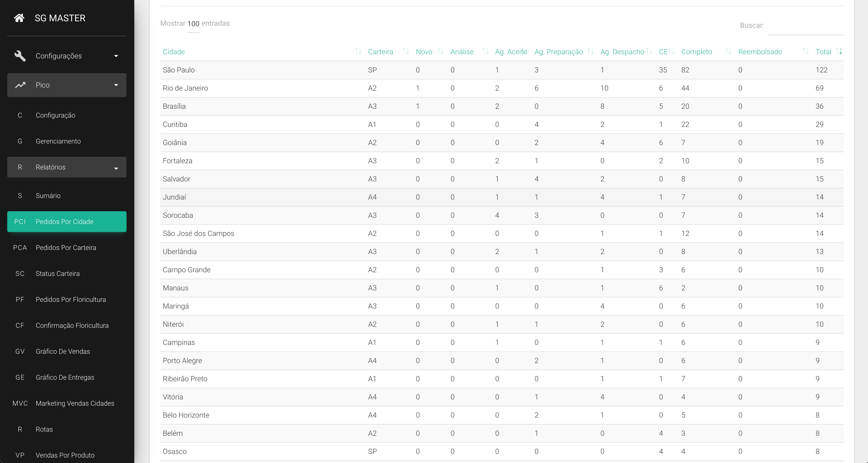Open the Sumário report

click(x=48, y=196)
